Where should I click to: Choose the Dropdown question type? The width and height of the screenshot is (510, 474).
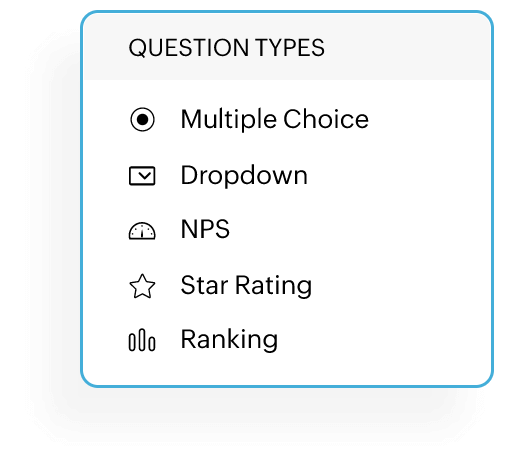point(244,175)
